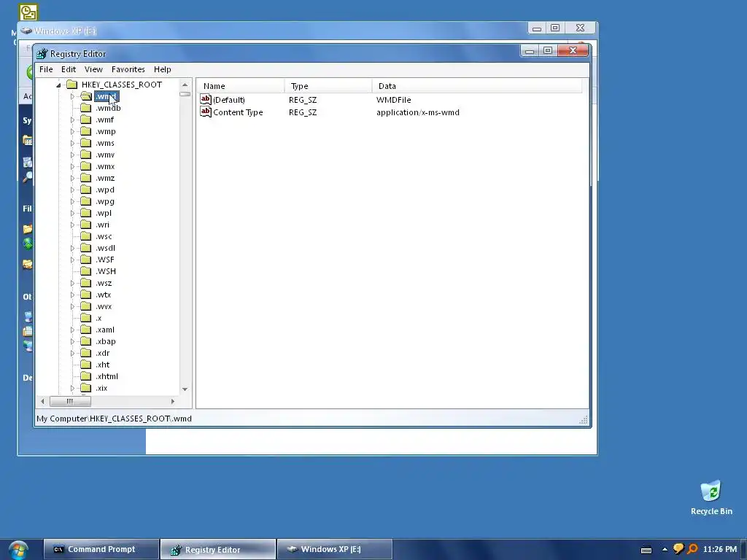Open the Favorites menu
Screen dimensions: 747x560
point(128,69)
